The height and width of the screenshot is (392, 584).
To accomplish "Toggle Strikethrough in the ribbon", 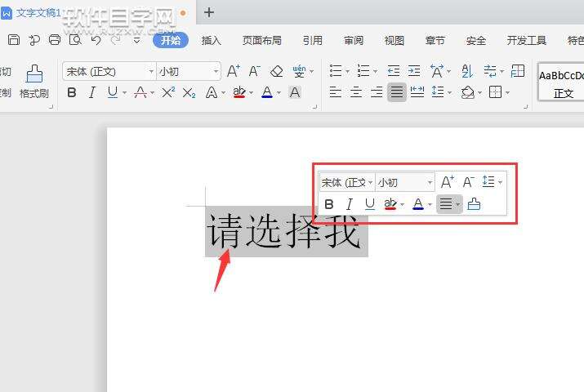I will (140, 92).
